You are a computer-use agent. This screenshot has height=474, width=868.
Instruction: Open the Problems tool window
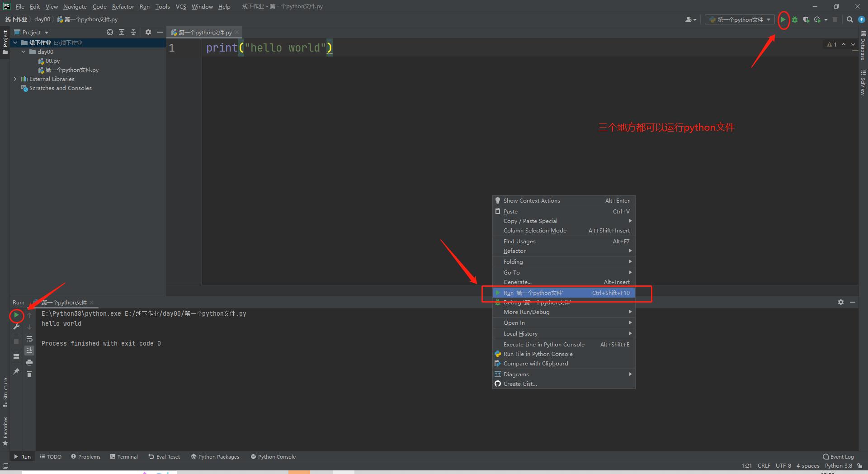tap(85, 456)
